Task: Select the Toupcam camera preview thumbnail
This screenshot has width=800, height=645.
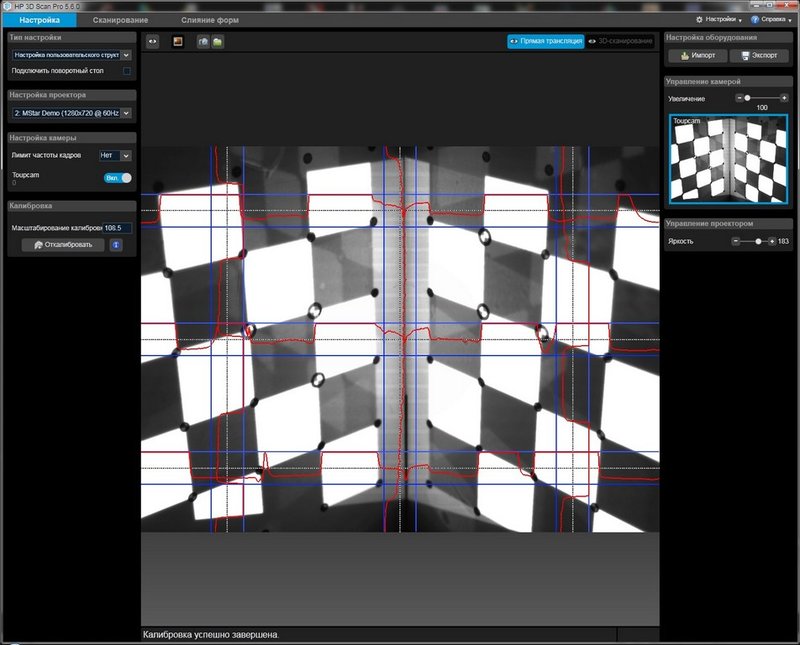Action: tap(729, 158)
